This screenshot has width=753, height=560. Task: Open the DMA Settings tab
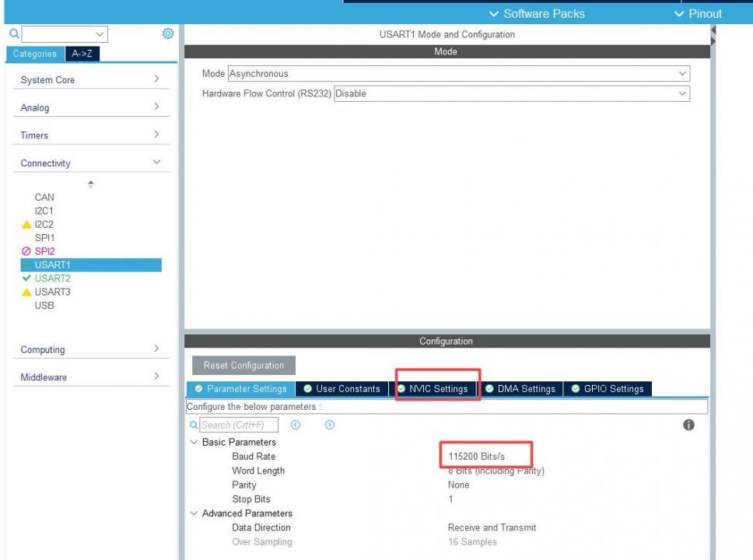520,389
